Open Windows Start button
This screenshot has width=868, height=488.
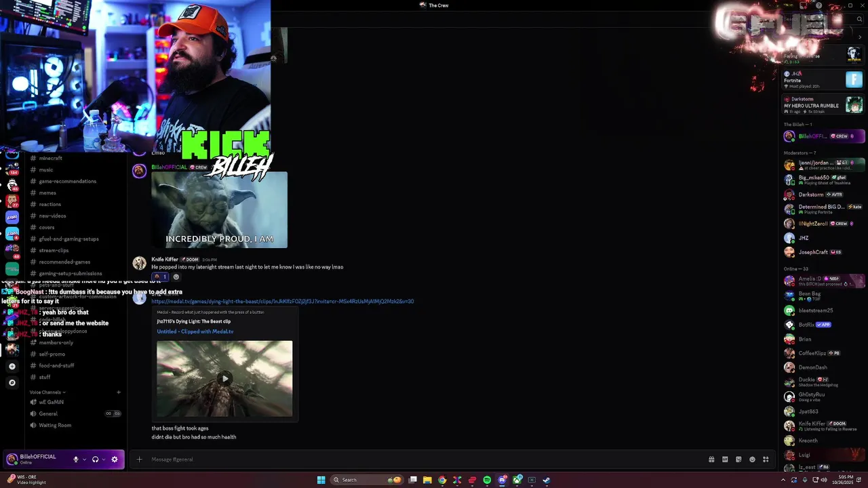321,480
